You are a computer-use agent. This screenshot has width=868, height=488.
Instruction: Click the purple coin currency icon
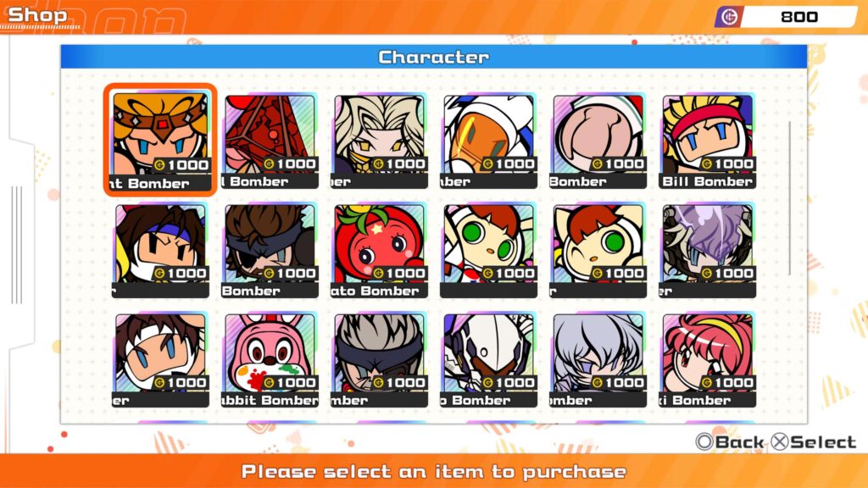click(729, 17)
